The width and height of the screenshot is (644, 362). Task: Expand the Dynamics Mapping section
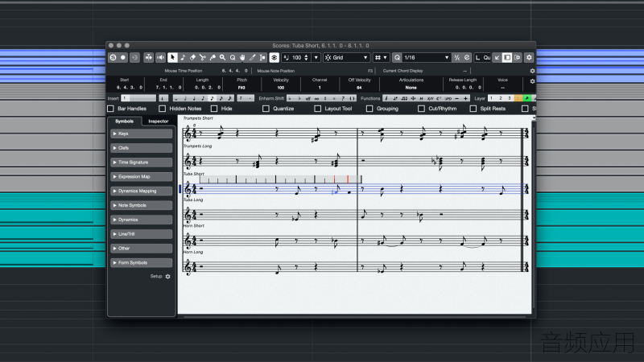[142, 191]
